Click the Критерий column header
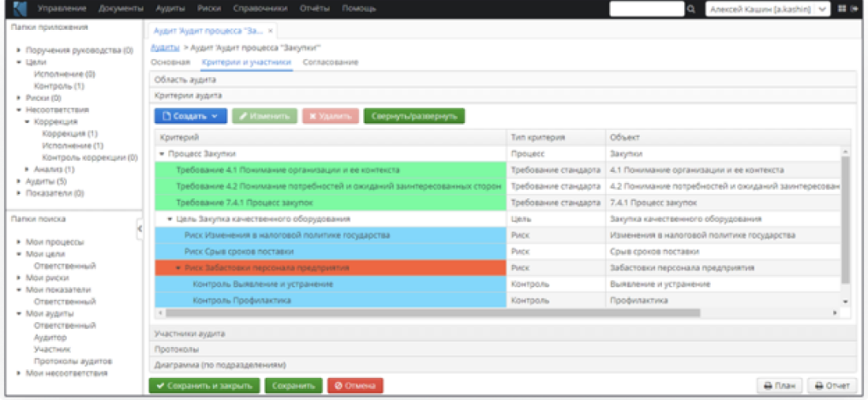Viewport: 868px width, 400px height. coord(331,138)
